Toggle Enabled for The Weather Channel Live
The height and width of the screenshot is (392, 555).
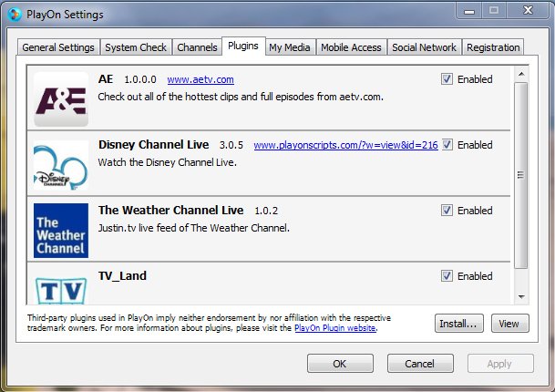[447, 211]
